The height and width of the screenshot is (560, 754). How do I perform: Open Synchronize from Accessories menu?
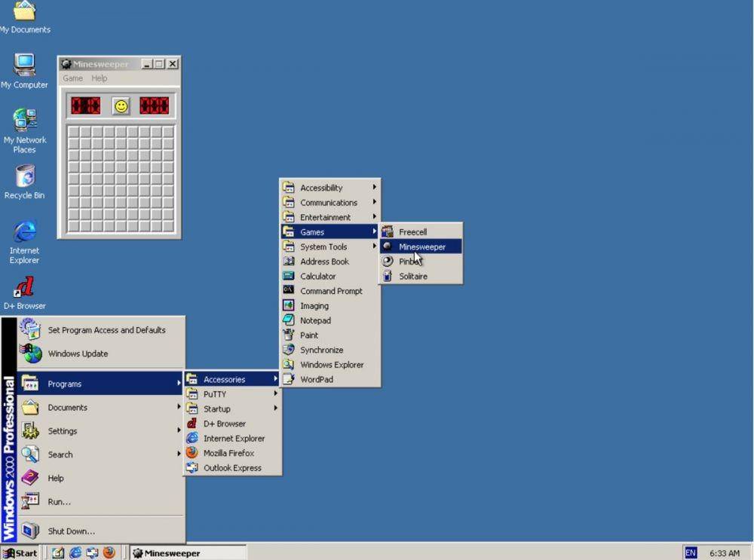pos(330,350)
